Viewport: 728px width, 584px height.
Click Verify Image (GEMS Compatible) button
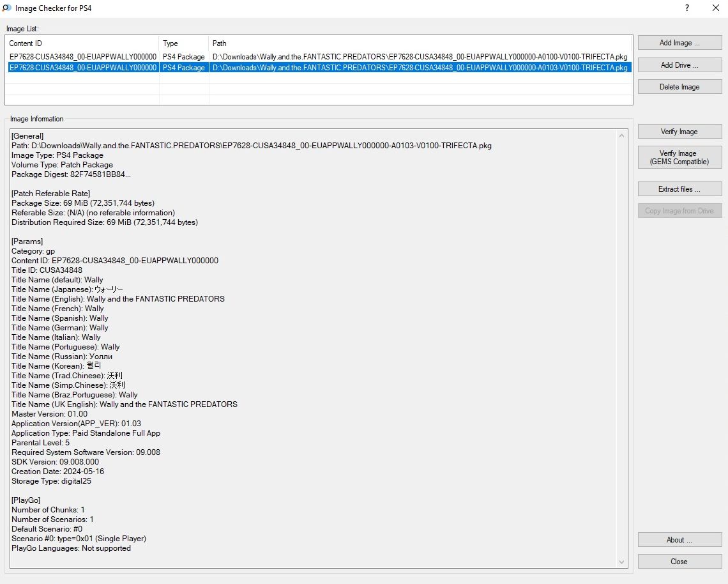click(x=679, y=157)
